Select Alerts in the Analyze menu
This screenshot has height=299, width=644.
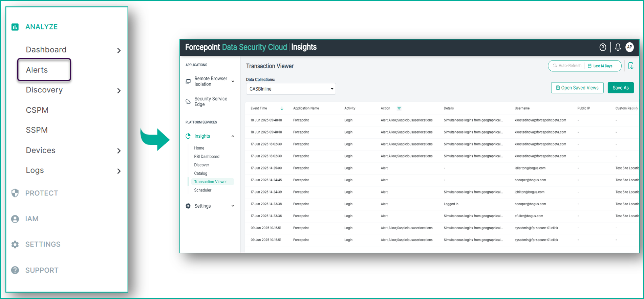click(37, 70)
